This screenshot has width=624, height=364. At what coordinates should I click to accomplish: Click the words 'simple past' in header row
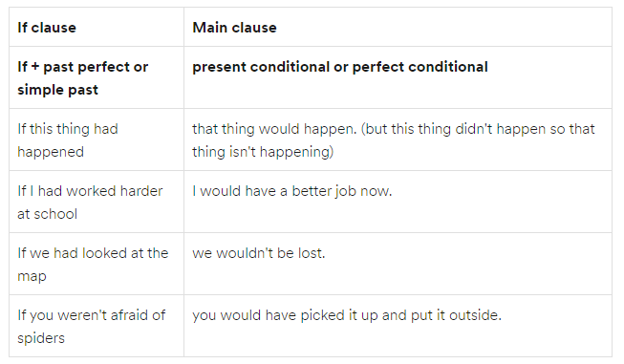tap(57, 90)
